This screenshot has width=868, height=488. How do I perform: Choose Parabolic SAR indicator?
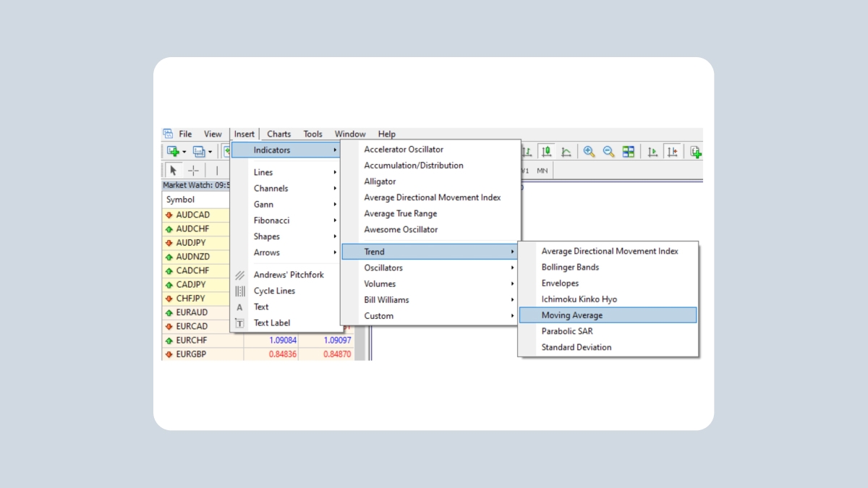click(608, 331)
